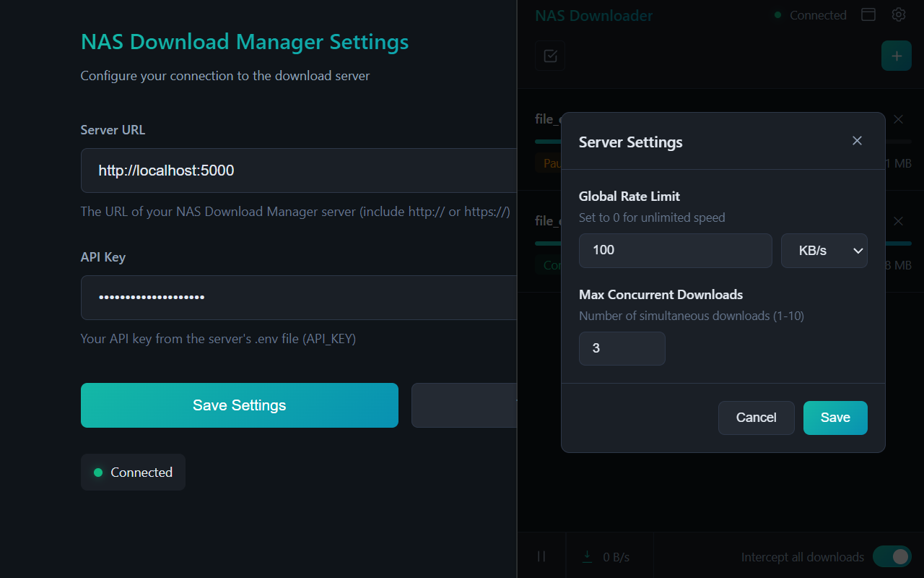Toggle Intercept all downloads switch
This screenshot has width=924, height=578.
pos(892,556)
